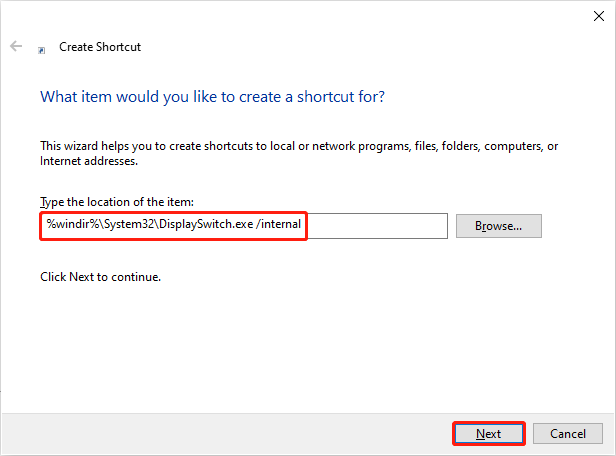Image resolution: width=616 pixels, height=456 pixels.
Task: Click the "Internet addresses" description text
Action: point(88,160)
